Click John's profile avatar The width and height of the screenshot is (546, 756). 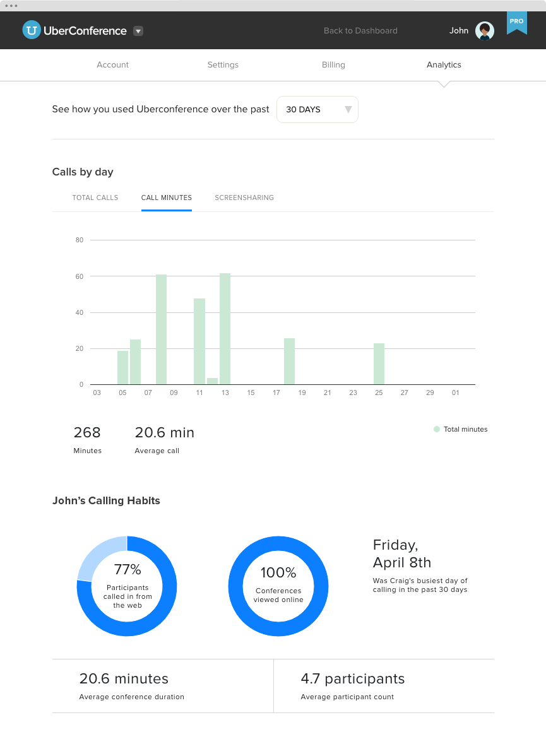[x=485, y=31]
